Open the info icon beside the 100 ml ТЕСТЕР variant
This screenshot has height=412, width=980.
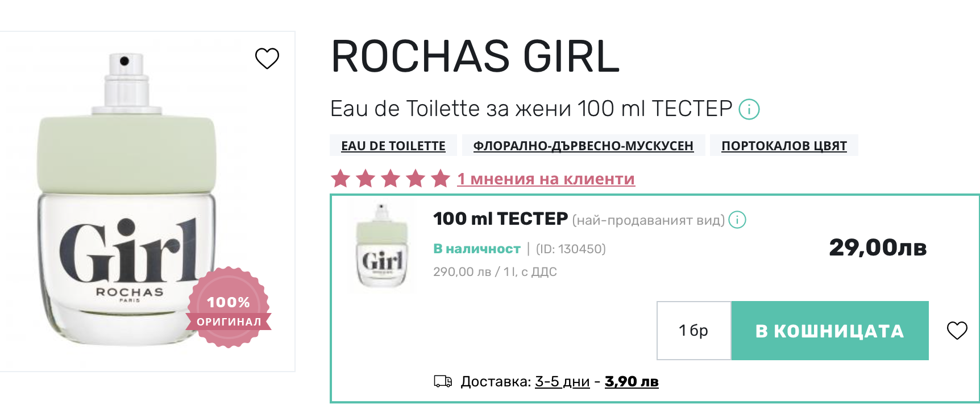(737, 220)
